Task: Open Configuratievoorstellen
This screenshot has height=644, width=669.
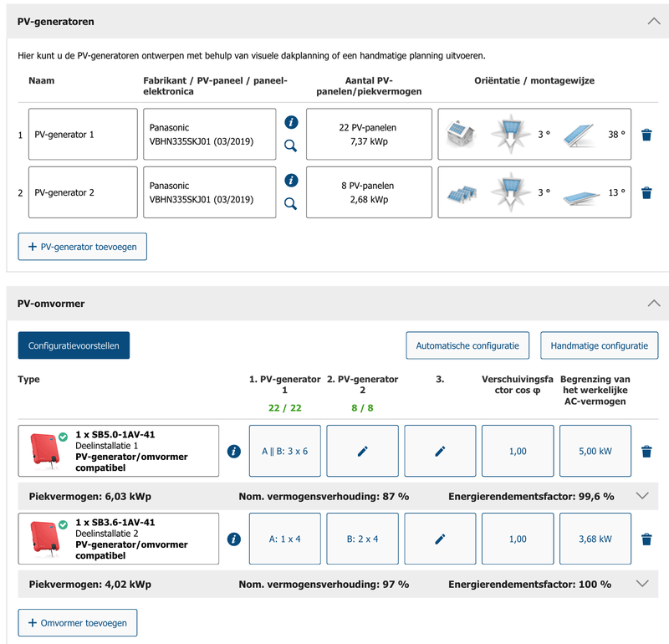Action: (x=74, y=345)
